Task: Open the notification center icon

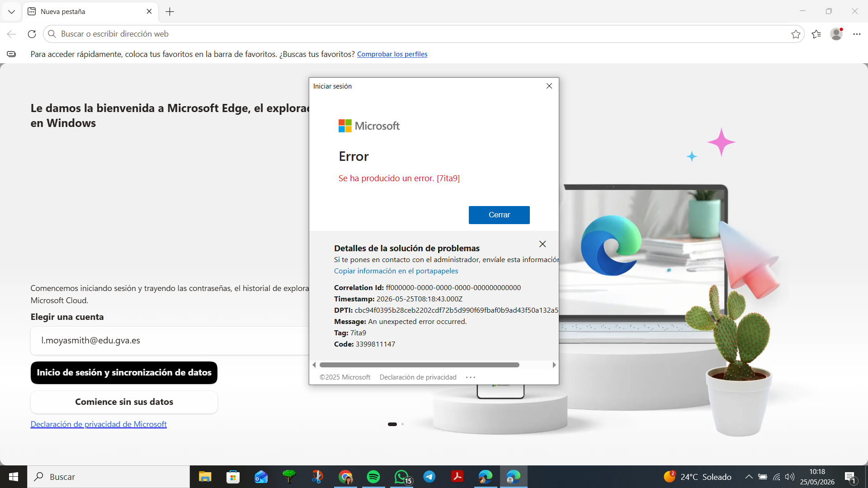Action: pyautogui.click(x=850, y=477)
